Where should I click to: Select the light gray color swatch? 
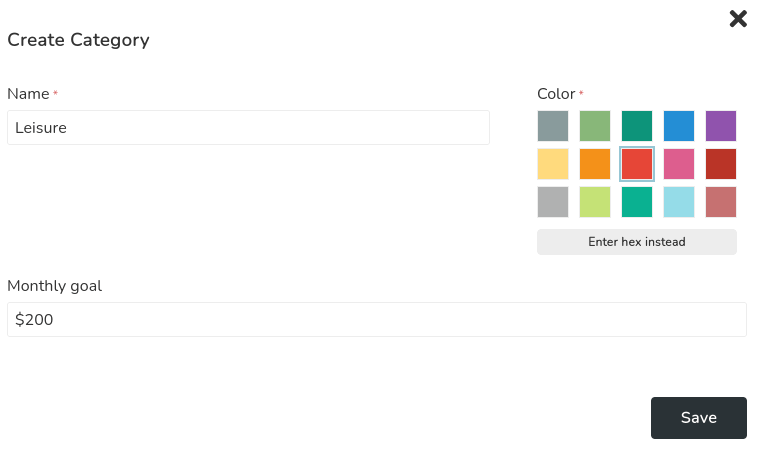point(553,202)
